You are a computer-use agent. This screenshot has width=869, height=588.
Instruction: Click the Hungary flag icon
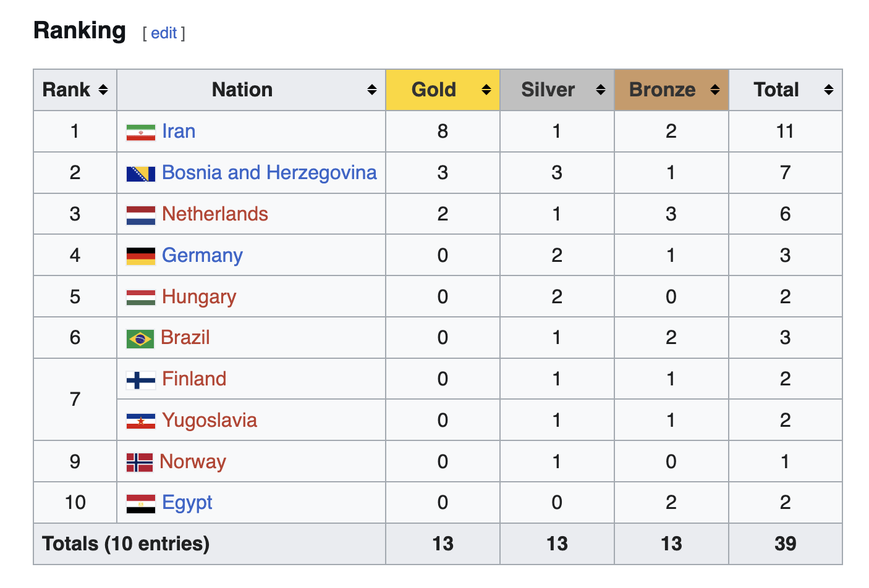coord(140,297)
